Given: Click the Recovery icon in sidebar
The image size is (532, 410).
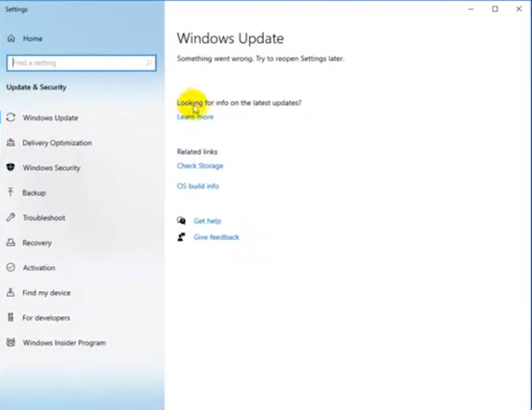Looking at the screenshot, I should (11, 242).
